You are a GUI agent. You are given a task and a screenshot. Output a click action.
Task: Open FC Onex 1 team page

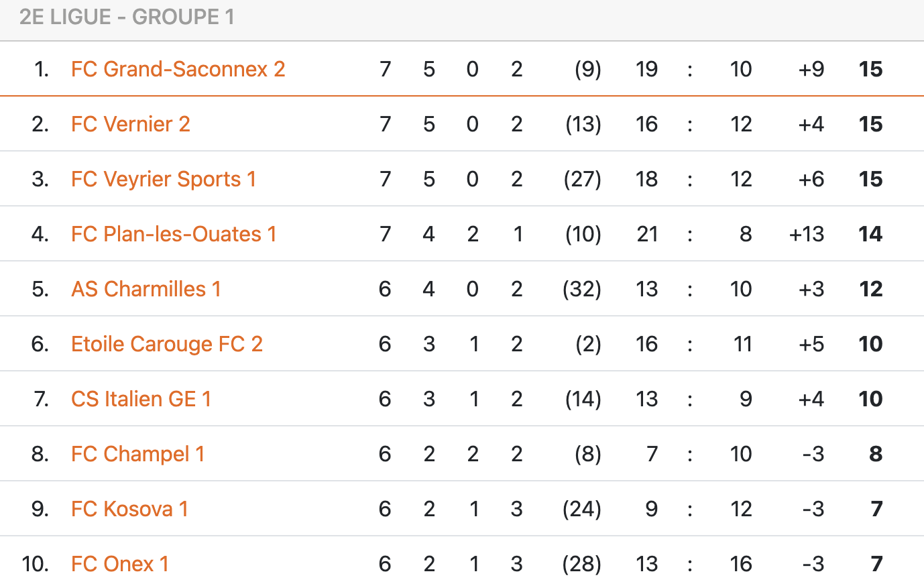[x=120, y=564]
